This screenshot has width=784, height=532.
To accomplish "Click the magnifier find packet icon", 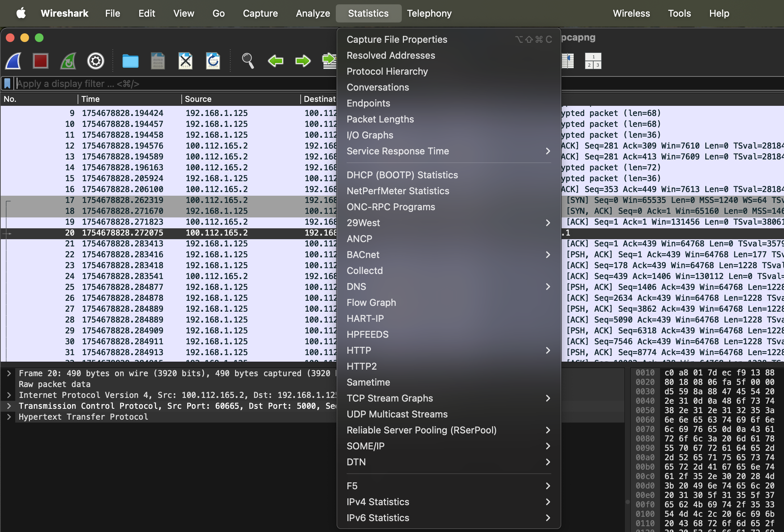I will tap(248, 61).
